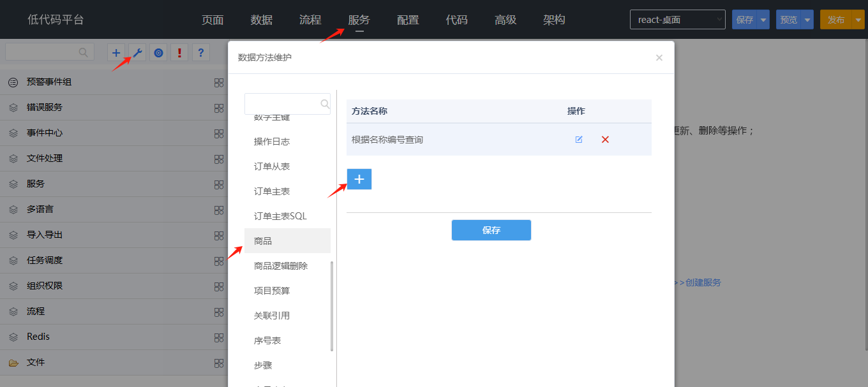Delete the 根据名称编号查询 method
This screenshot has width=868, height=387.
pos(605,140)
